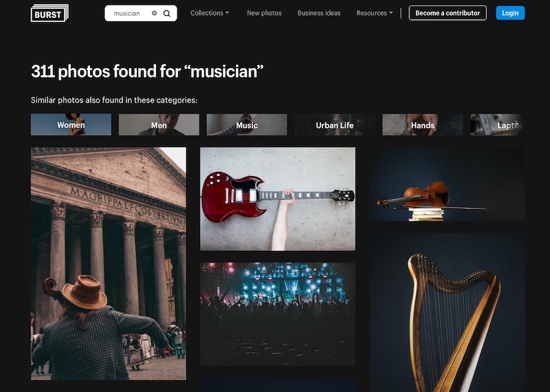
Task: Open the Burst logo home link
Action: [x=49, y=13]
